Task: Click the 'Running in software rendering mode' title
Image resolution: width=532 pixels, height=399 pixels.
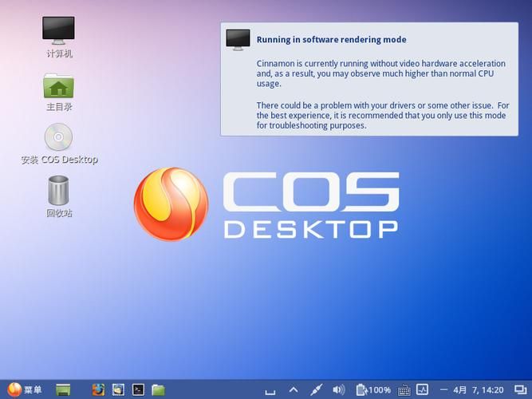Action: (332, 40)
